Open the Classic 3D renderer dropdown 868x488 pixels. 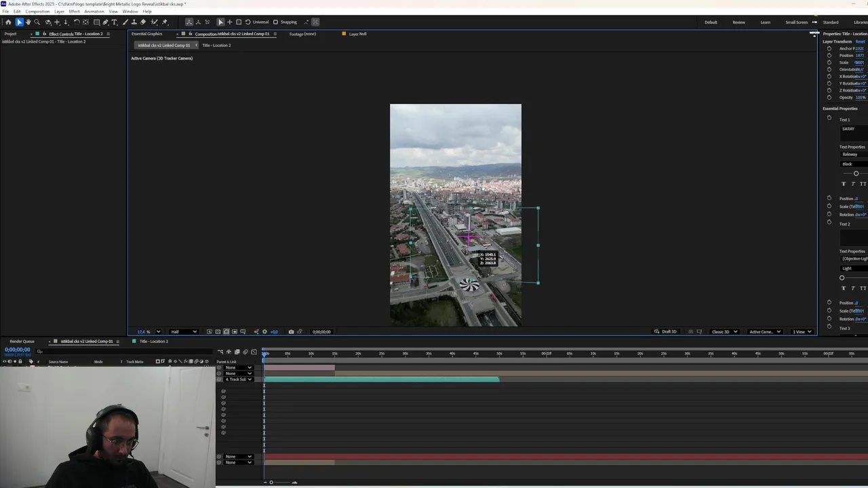pyautogui.click(x=724, y=332)
